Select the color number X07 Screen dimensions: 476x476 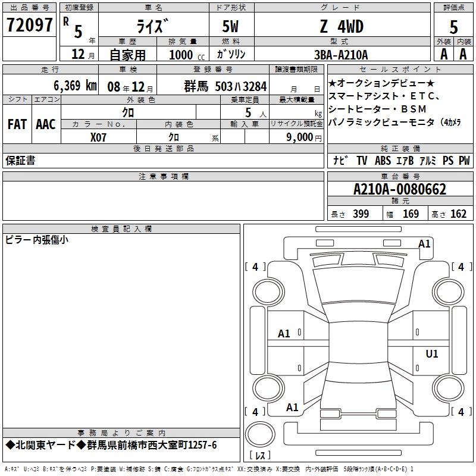click(x=98, y=137)
